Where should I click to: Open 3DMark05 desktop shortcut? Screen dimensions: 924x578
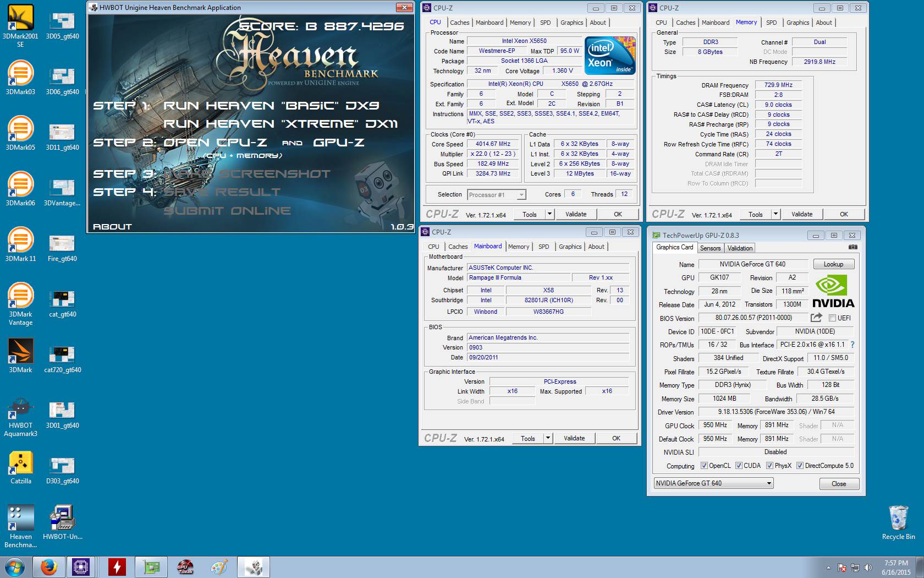[20, 133]
